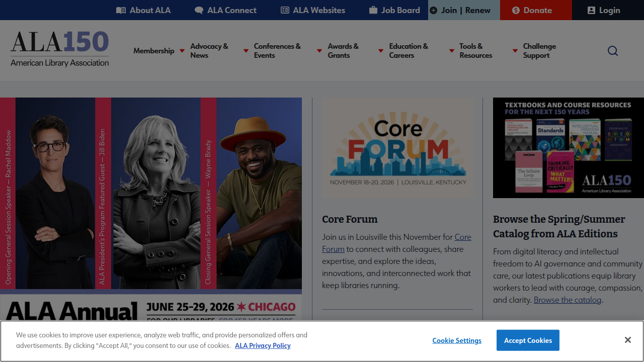
Task: Expand the Awards & Grants menu arrow
Action: coord(381,51)
